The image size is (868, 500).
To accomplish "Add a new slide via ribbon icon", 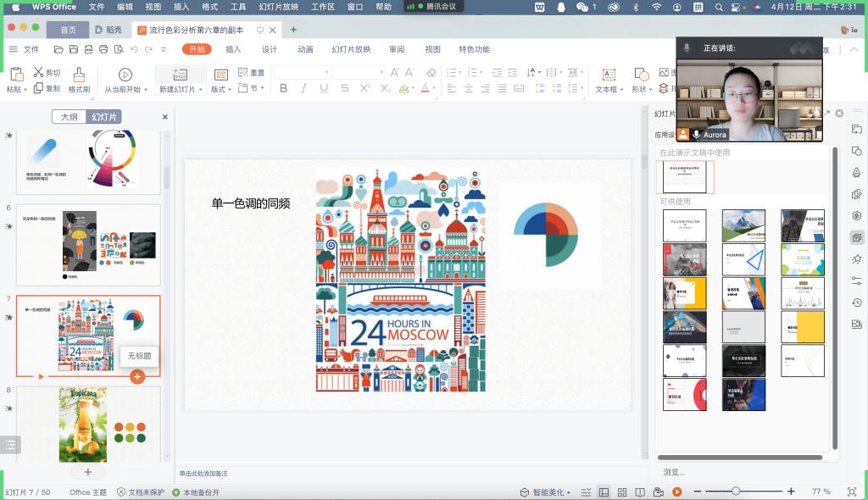I will tap(180, 75).
